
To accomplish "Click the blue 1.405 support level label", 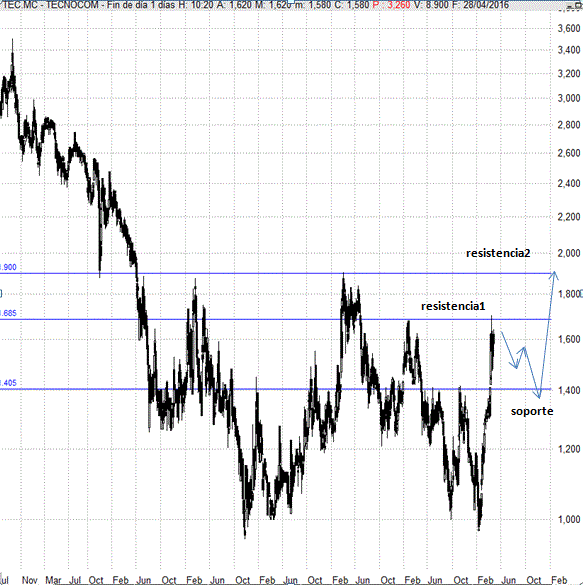I will (8, 383).
